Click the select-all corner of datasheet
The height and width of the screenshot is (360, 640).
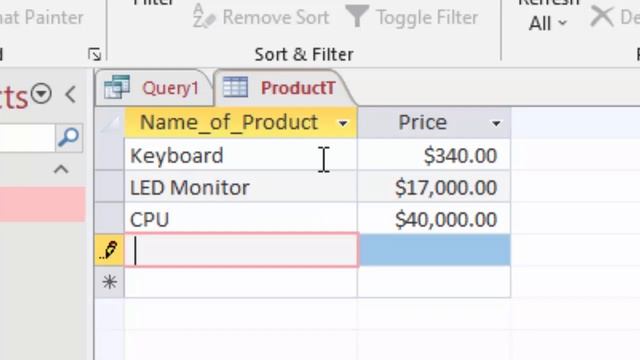click(109, 122)
